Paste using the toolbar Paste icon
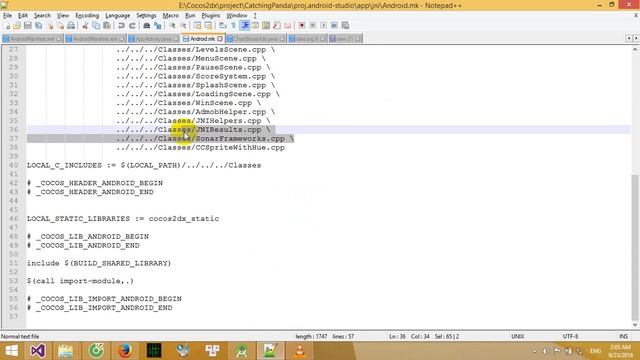The image size is (640, 360). pos(107,26)
